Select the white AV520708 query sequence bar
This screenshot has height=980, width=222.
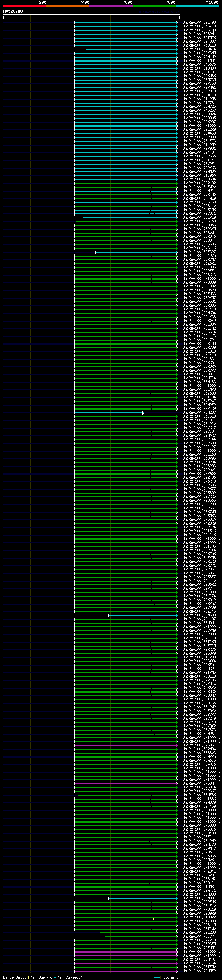point(92,15)
